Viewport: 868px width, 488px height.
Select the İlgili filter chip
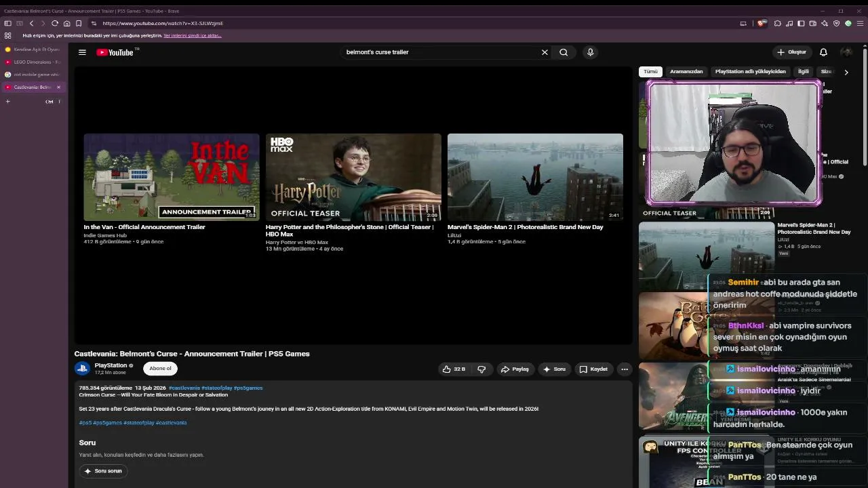tap(804, 71)
